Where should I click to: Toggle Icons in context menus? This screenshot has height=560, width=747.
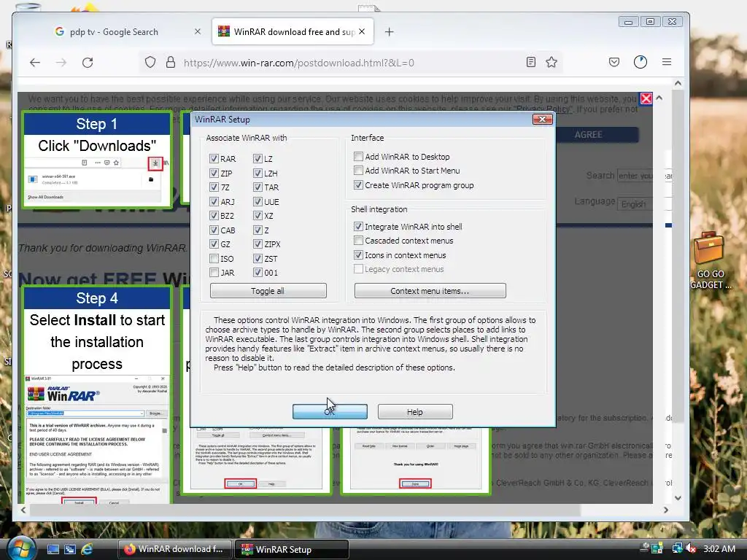(358, 254)
